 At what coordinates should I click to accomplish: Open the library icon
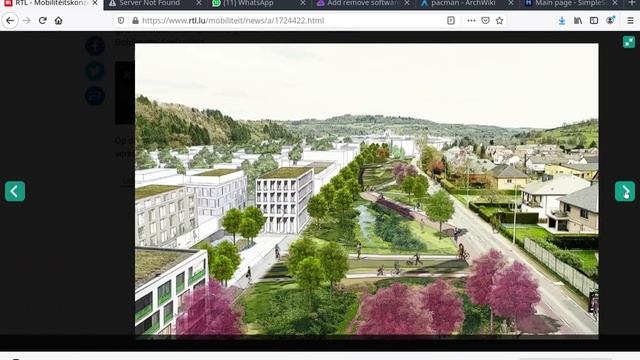click(x=578, y=20)
